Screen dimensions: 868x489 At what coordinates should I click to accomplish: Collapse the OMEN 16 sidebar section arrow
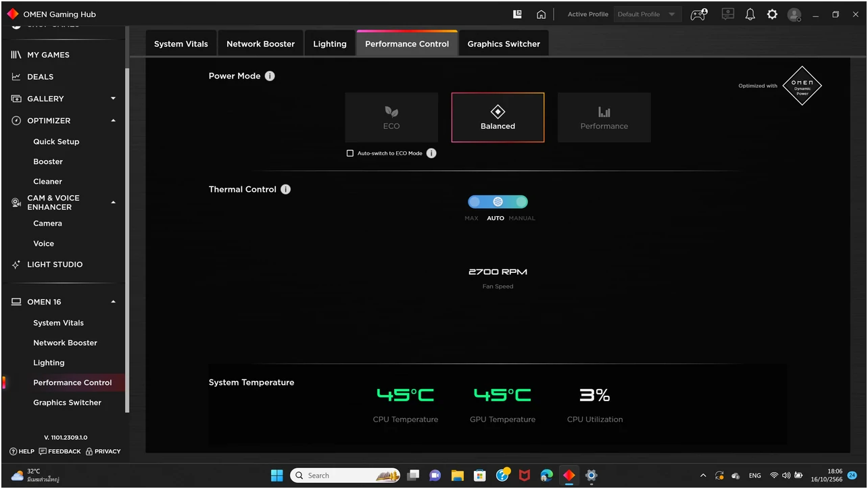pyautogui.click(x=113, y=302)
